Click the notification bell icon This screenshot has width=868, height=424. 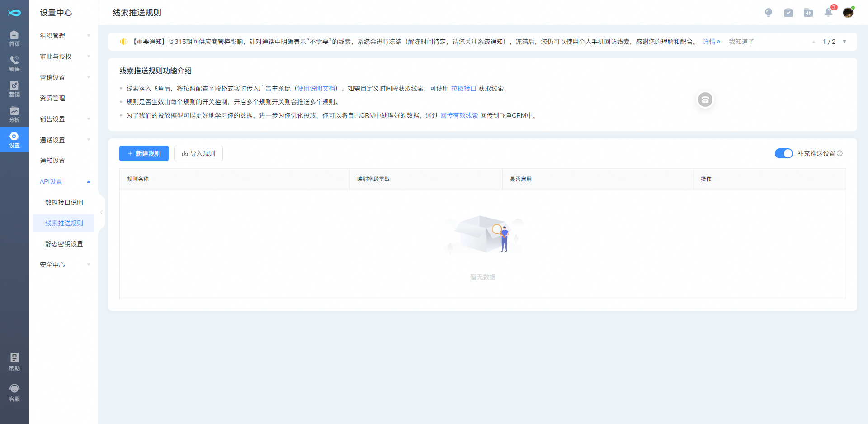(828, 13)
